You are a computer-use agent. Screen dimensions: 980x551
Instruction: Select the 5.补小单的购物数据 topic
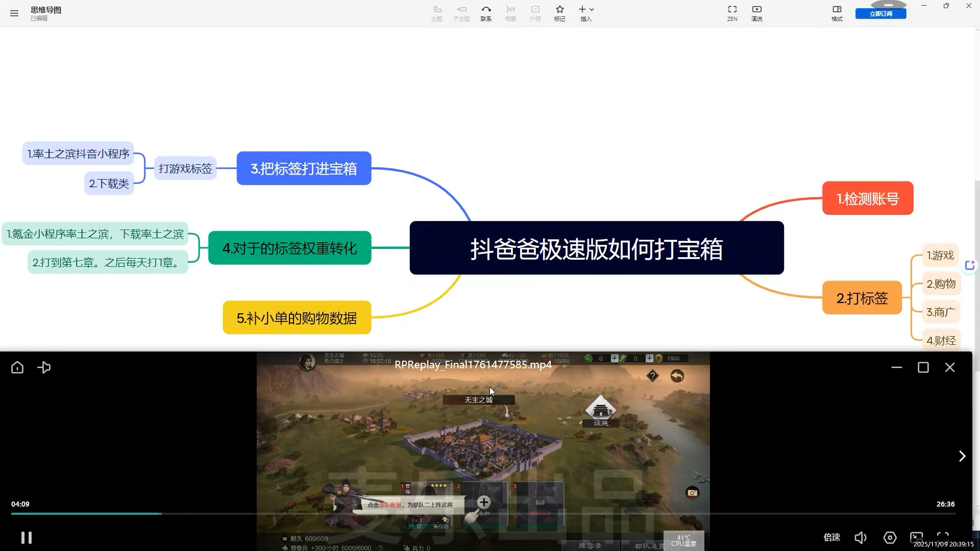[297, 318]
